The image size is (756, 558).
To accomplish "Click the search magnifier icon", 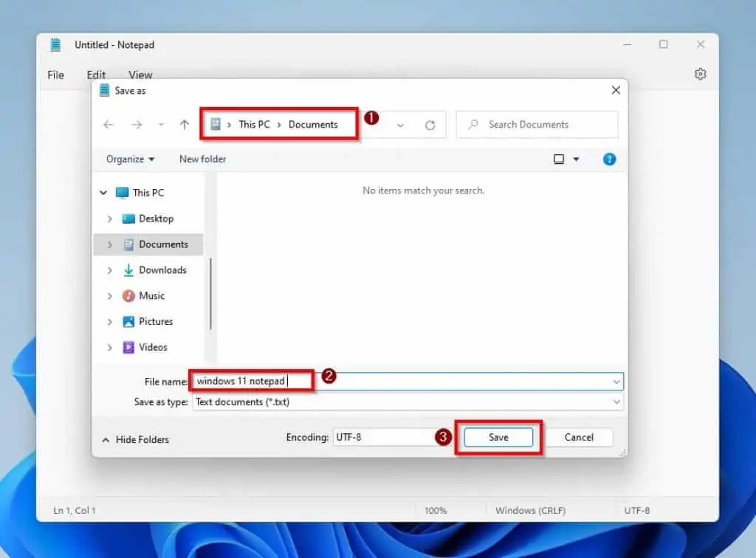I will tap(473, 124).
